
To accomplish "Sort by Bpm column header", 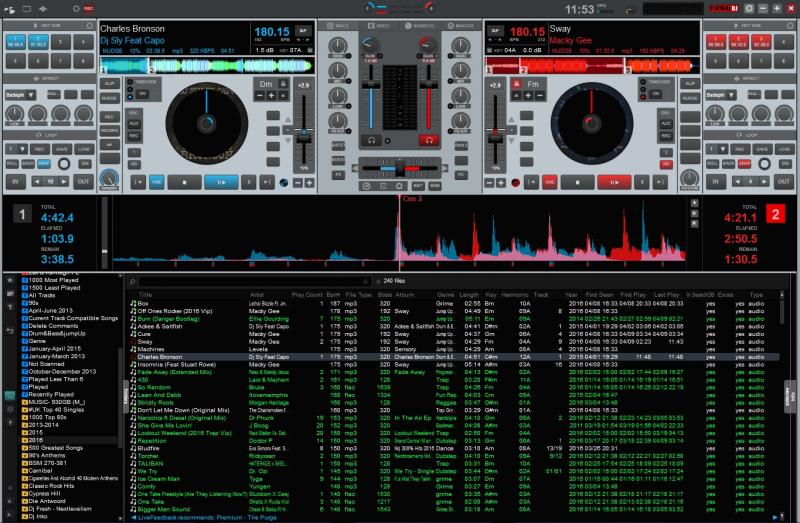I will pyautogui.click(x=333, y=294).
